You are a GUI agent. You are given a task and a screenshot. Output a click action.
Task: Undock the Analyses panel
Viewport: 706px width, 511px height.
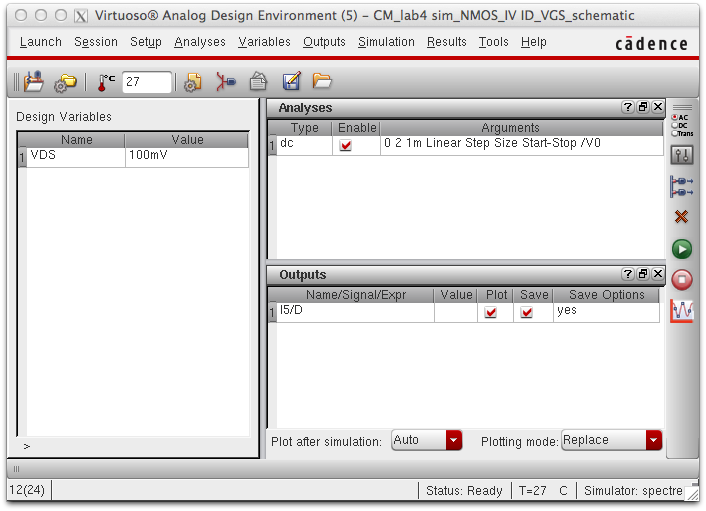643,107
